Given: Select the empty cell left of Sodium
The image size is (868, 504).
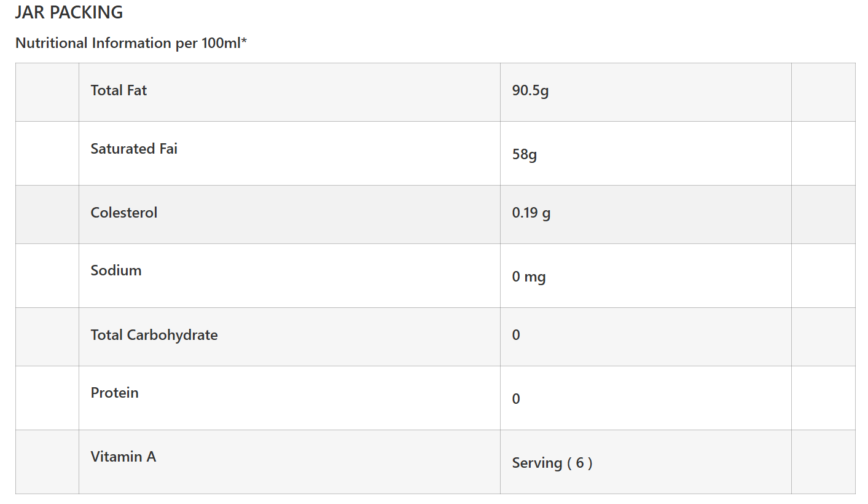Looking at the screenshot, I should pos(47,275).
